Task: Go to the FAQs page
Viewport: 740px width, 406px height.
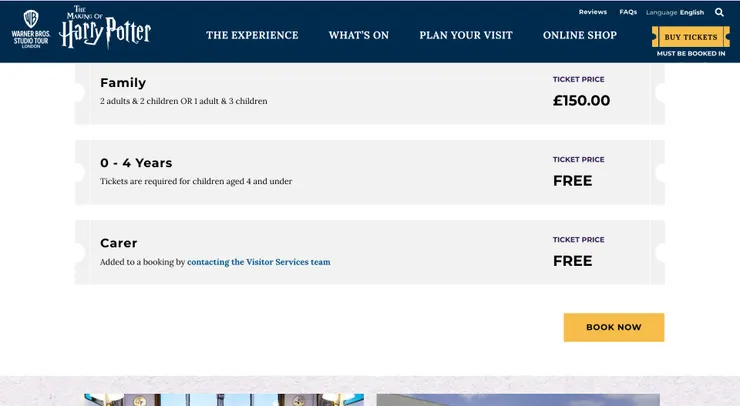Action: 628,12
